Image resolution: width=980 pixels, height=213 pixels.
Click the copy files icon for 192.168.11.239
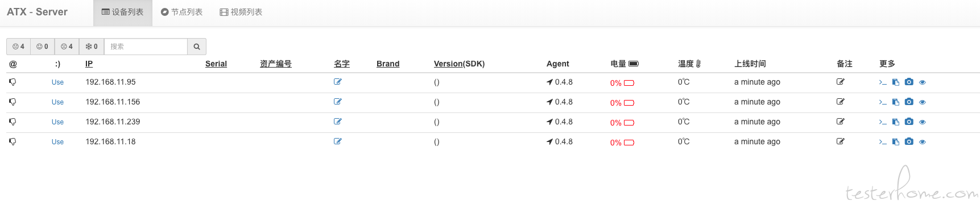pyautogui.click(x=896, y=122)
